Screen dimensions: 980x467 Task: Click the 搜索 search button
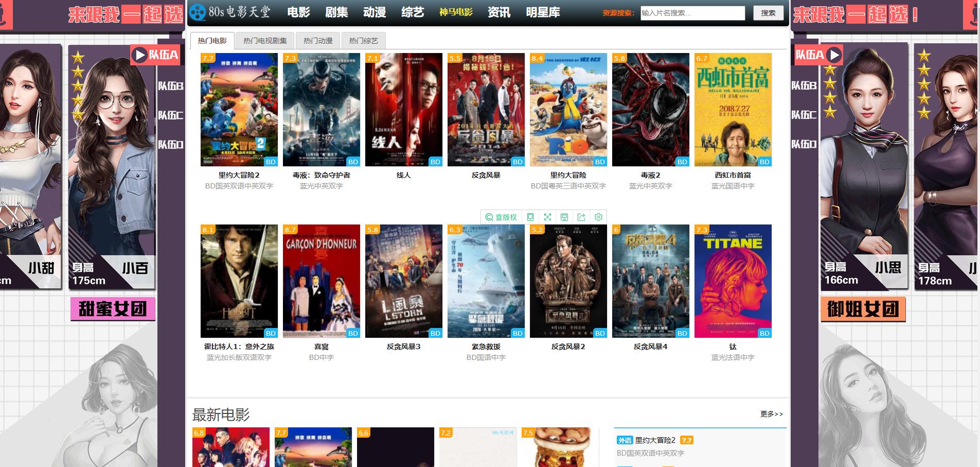coord(768,13)
